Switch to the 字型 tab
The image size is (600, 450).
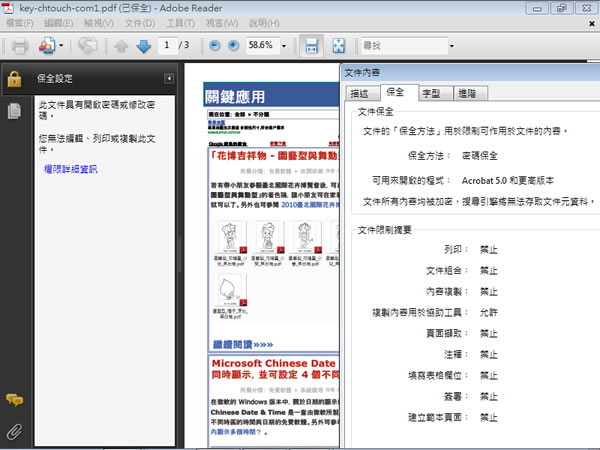[435, 93]
